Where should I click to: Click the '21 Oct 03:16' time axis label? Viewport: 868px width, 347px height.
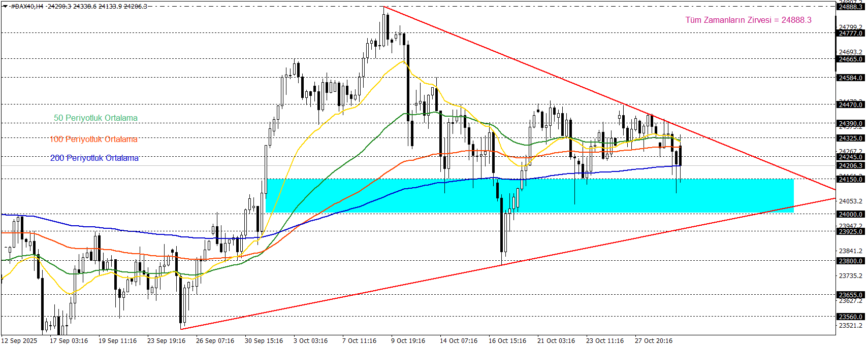[x=556, y=340]
